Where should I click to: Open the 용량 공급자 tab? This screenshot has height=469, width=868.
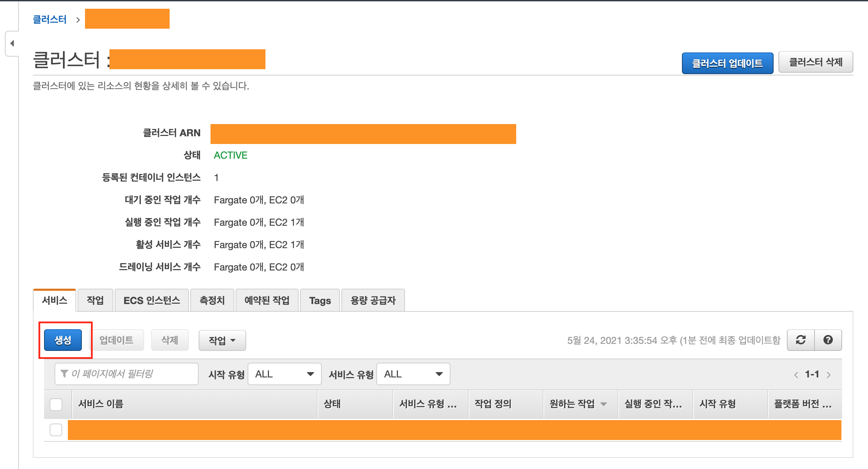click(373, 300)
